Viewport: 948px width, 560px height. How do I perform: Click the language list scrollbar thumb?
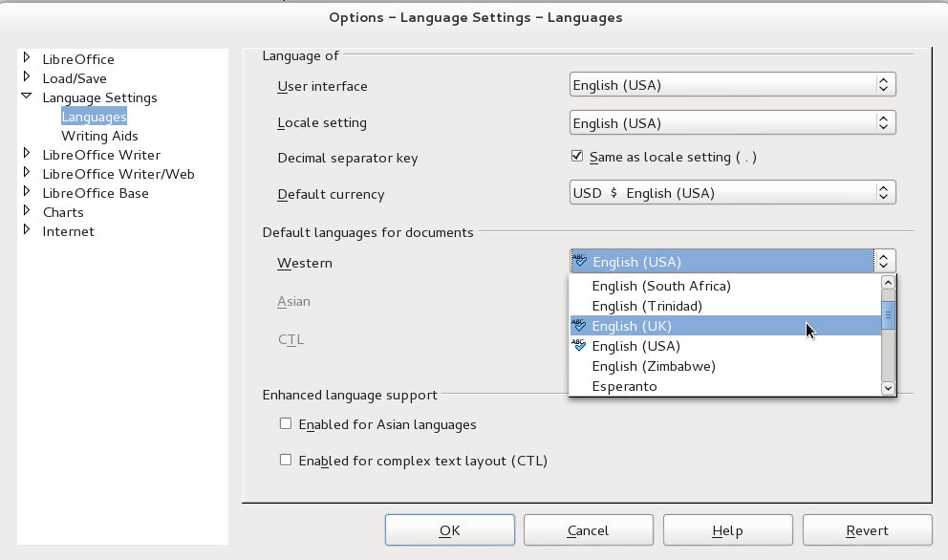[x=888, y=314]
